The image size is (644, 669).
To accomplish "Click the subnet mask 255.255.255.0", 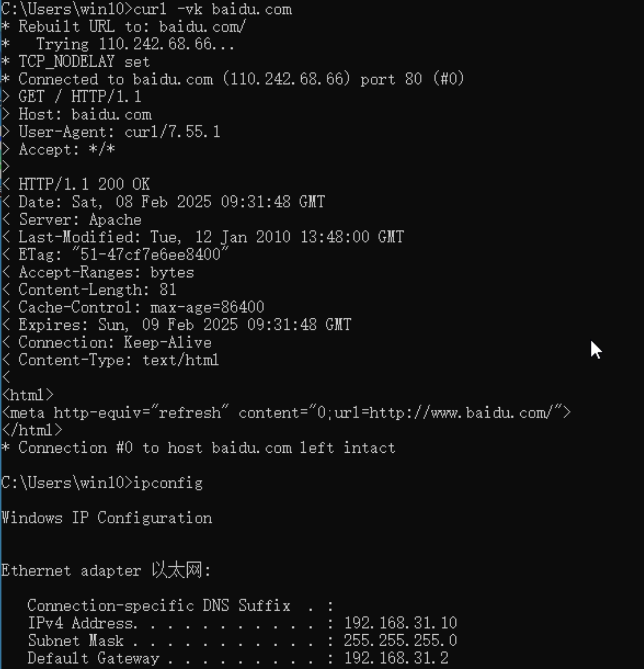I will 400,641.
